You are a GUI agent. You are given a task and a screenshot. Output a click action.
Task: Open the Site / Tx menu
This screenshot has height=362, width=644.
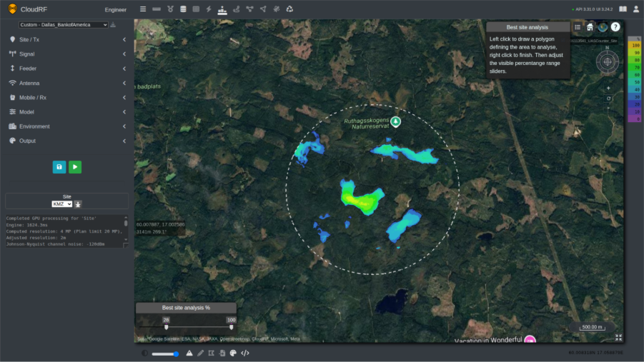coord(67,39)
